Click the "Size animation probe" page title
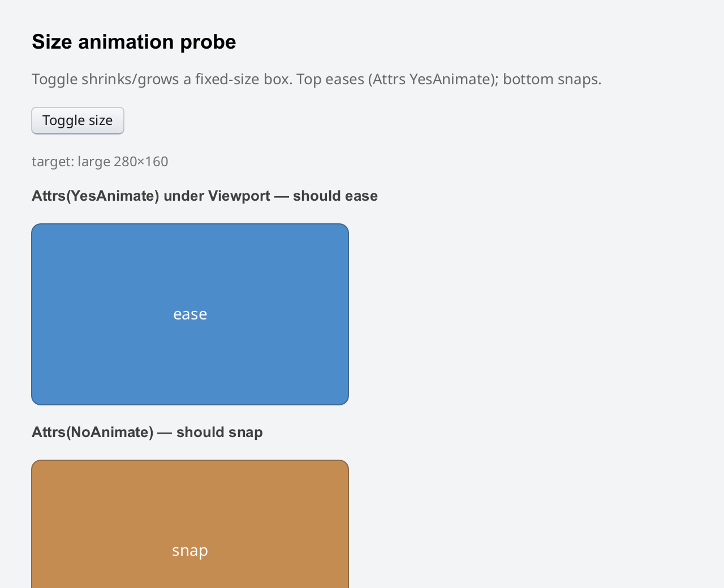724x588 pixels. (x=134, y=42)
